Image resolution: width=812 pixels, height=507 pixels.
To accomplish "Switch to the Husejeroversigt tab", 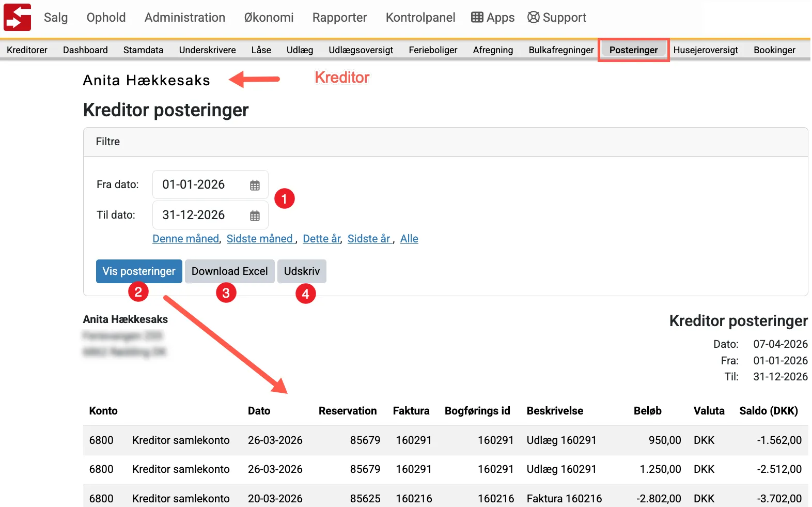I will pyautogui.click(x=706, y=50).
